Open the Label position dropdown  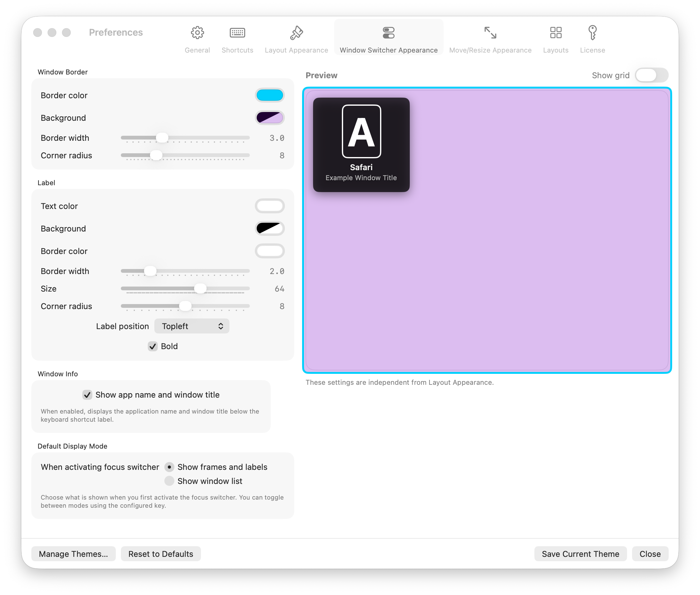pyautogui.click(x=192, y=326)
